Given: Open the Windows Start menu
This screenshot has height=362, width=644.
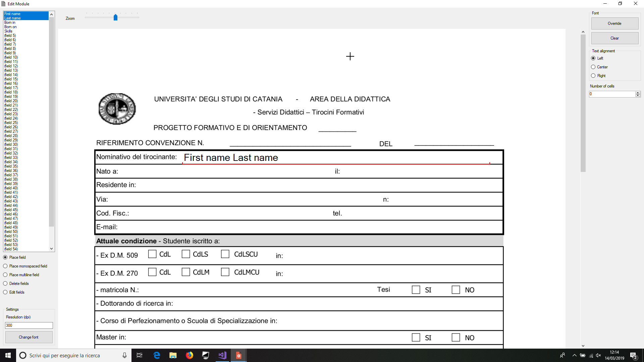Looking at the screenshot, I should coord(8,355).
